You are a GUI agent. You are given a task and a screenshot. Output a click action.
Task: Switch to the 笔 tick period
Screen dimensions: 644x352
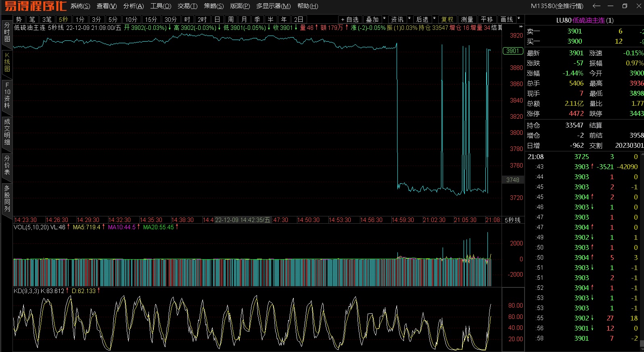pos(32,19)
